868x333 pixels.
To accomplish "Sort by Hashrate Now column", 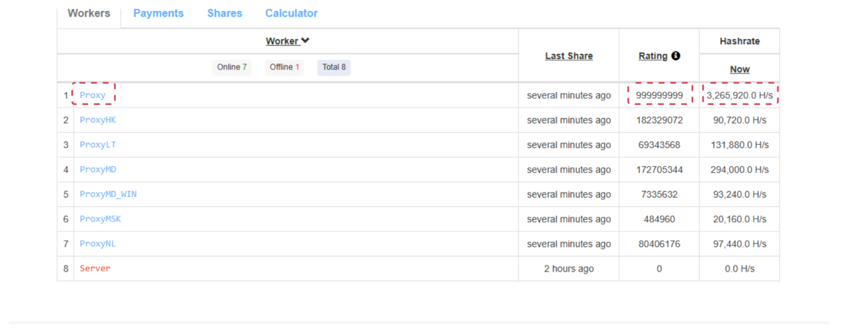I will coord(740,69).
